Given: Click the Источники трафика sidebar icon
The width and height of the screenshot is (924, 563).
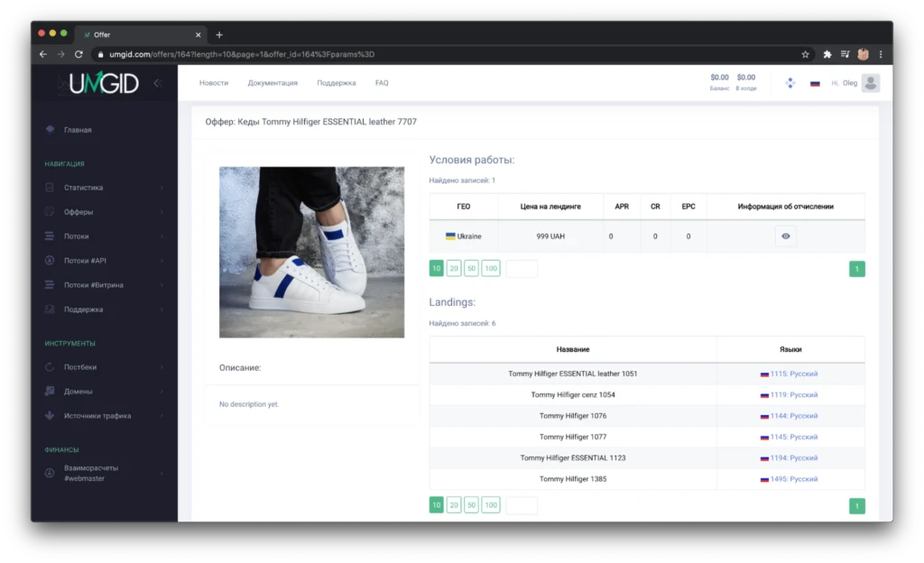Looking at the screenshot, I should click(50, 416).
